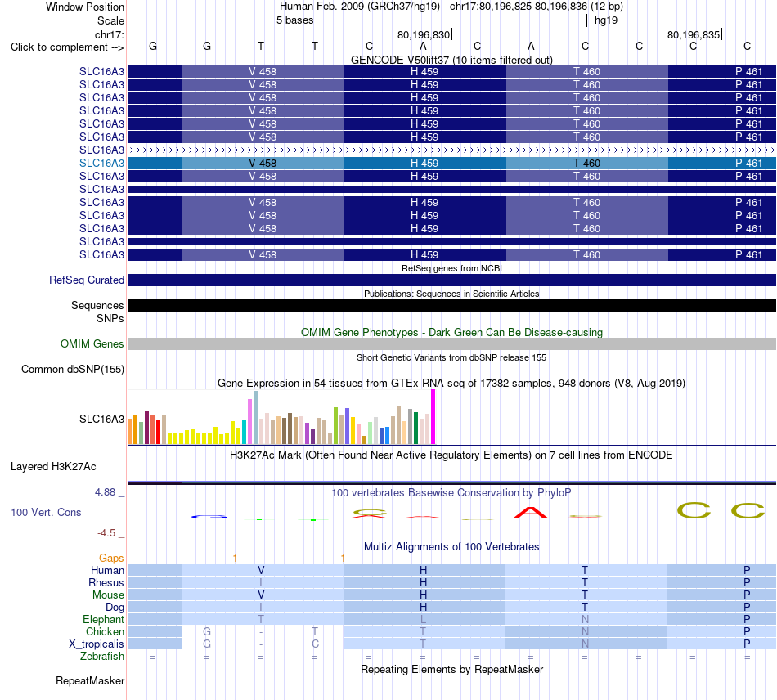This screenshot has height=700, width=777.
Task: Click the Layered H3K27Ac label
Action: tap(53, 467)
